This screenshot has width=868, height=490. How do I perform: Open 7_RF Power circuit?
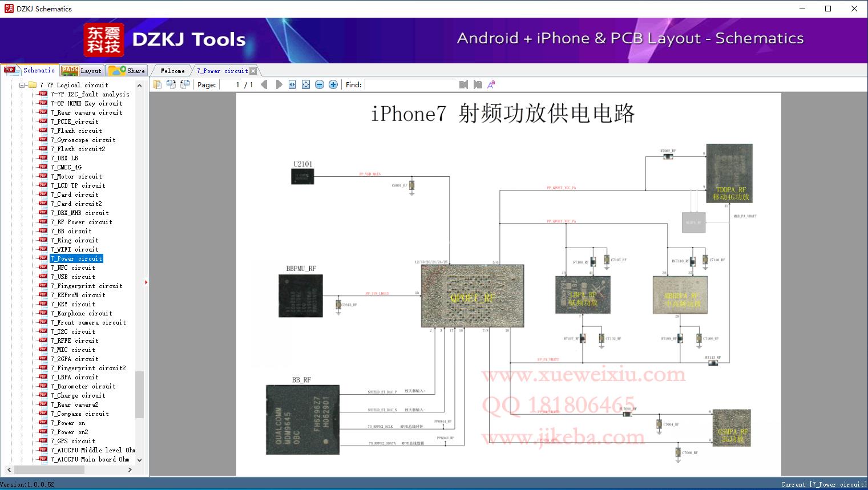pyautogui.click(x=81, y=222)
